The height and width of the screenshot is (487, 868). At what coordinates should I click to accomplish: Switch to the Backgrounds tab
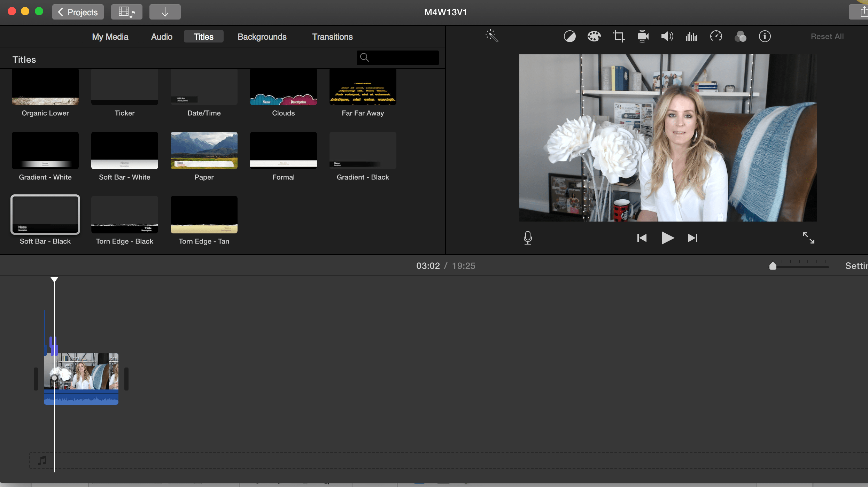coord(262,36)
